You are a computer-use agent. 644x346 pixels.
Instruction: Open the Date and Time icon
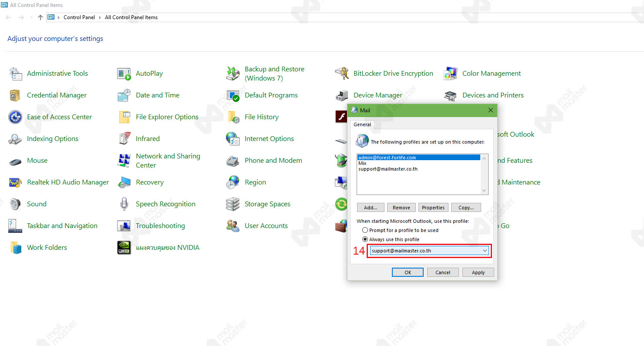click(x=124, y=95)
